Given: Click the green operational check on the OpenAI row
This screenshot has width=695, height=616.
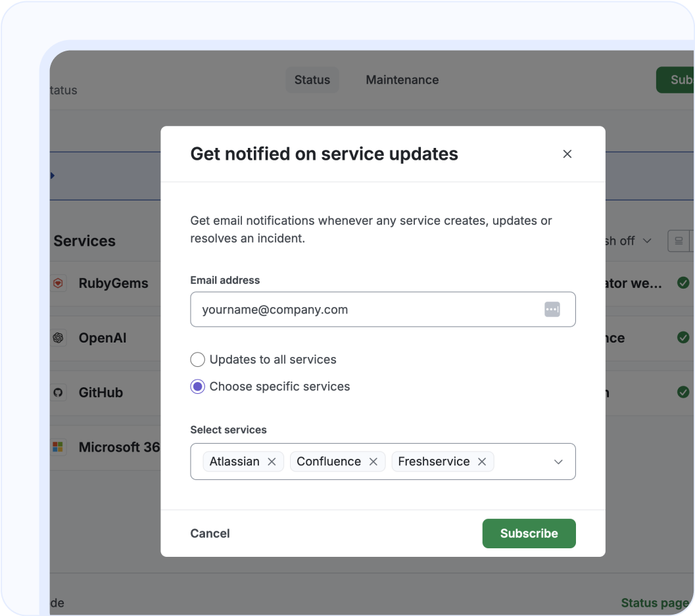Looking at the screenshot, I should coord(683,337).
